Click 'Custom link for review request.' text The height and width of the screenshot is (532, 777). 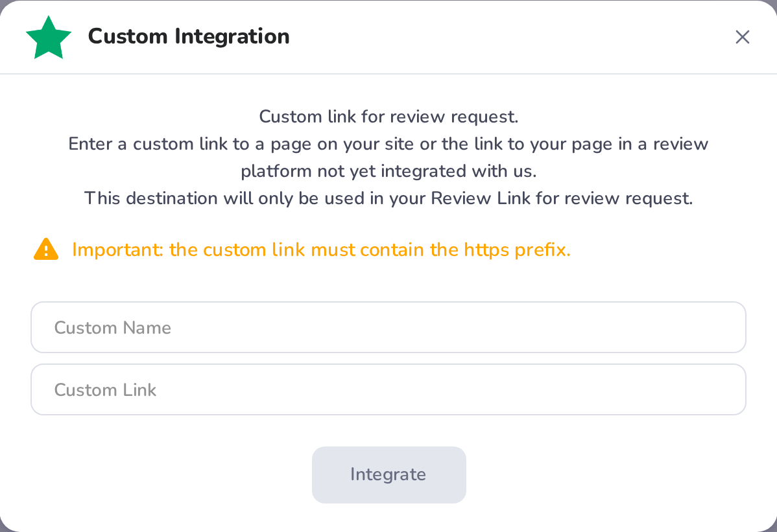(x=388, y=117)
